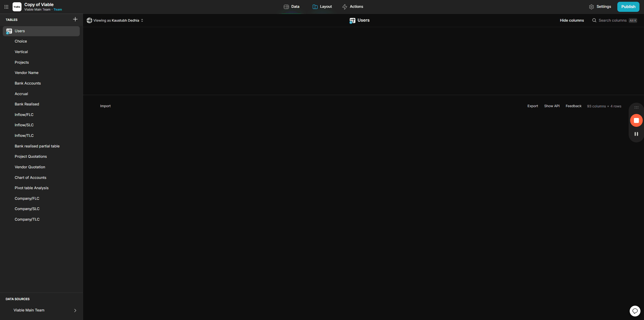Viewport: 644px width, 320px height.
Task: Switch to the Layout tab
Action: pos(322,7)
